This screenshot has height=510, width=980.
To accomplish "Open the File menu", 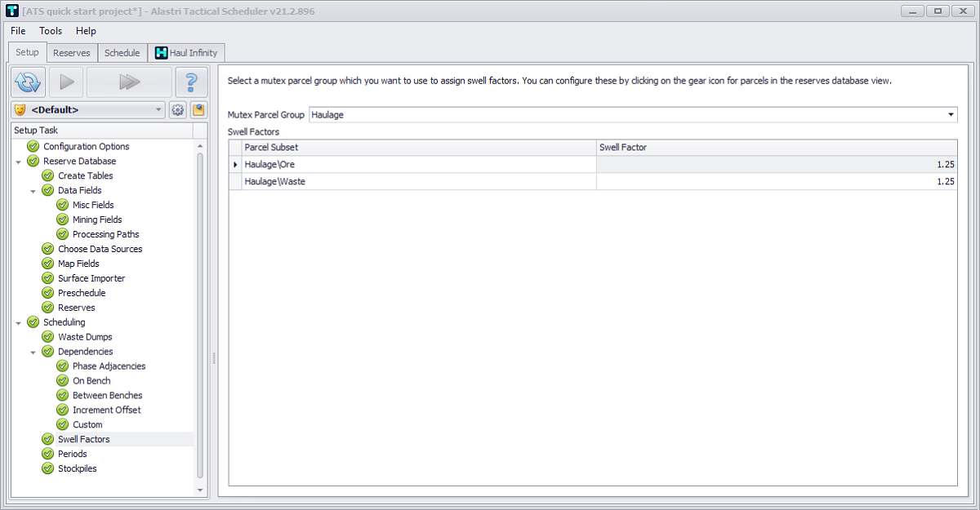I will 18,31.
